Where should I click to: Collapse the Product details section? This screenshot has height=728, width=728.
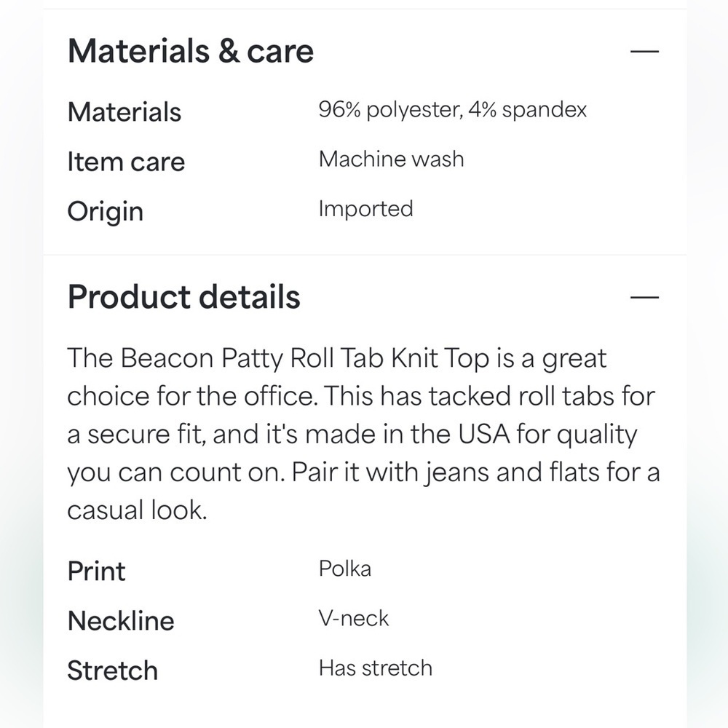click(x=644, y=297)
